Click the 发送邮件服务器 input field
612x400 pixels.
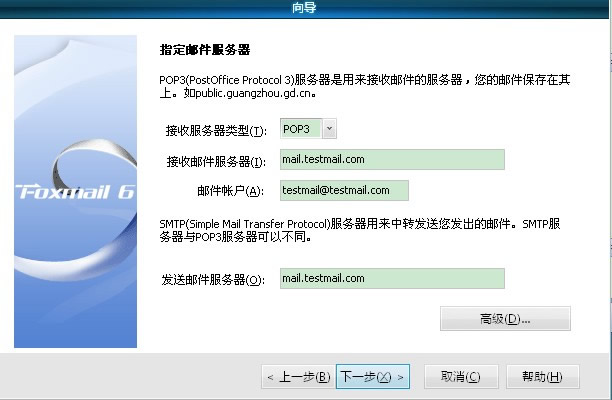coord(392,279)
